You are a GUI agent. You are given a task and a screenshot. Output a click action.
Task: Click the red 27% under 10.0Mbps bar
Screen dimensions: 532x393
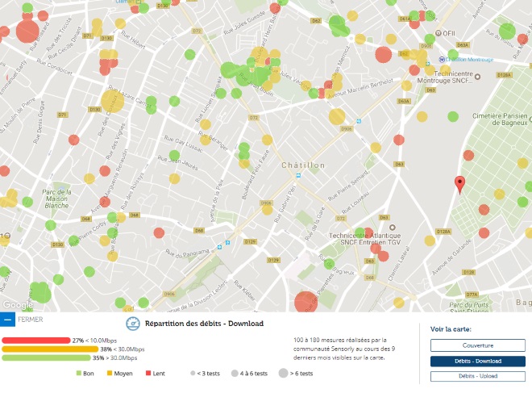36,341
